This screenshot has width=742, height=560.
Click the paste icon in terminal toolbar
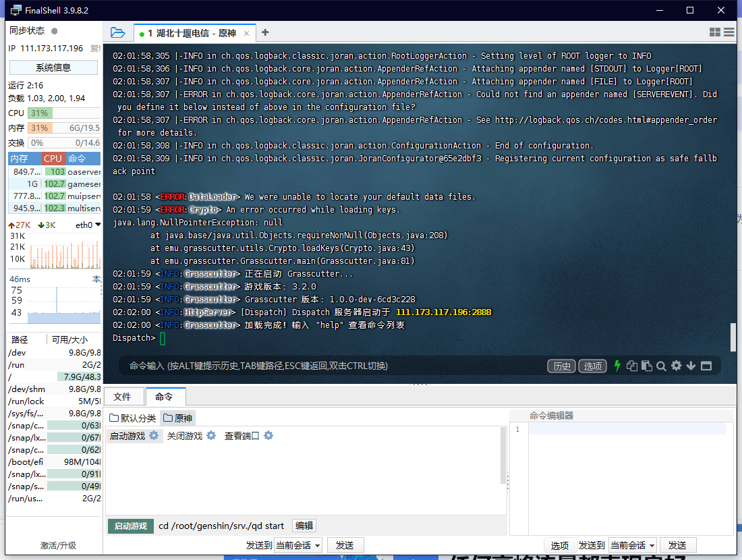pos(646,366)
